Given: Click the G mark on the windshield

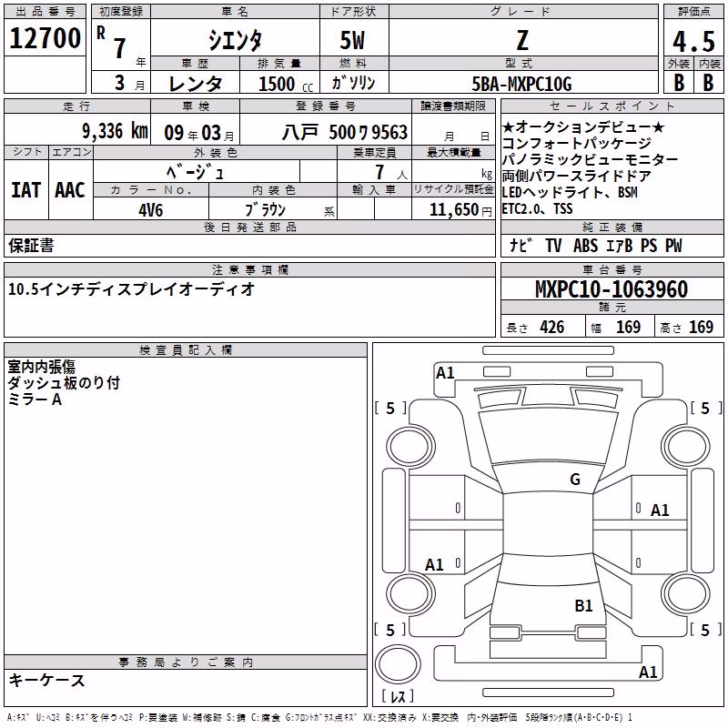Looking at the screenshot, I should click(575, 479).
